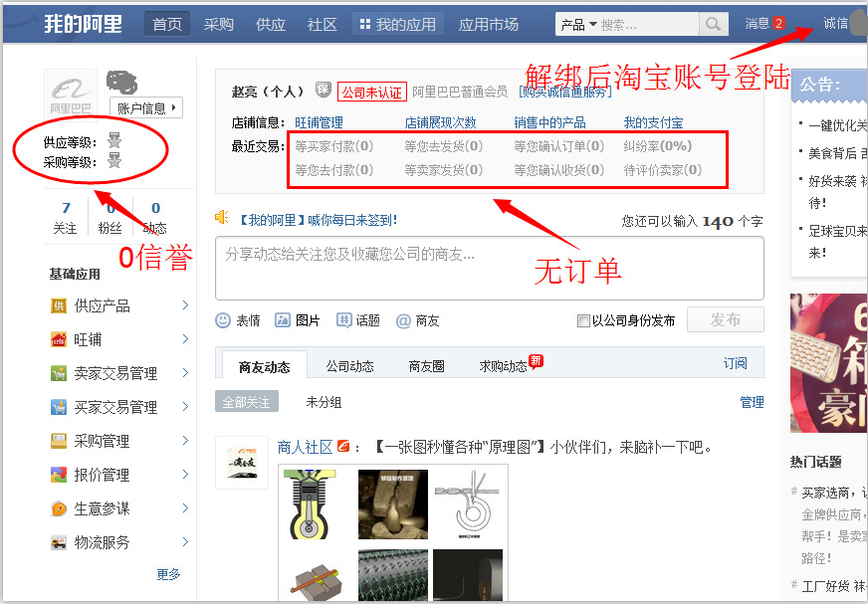Click the search magnifier icon

click(x=714, y=24)
